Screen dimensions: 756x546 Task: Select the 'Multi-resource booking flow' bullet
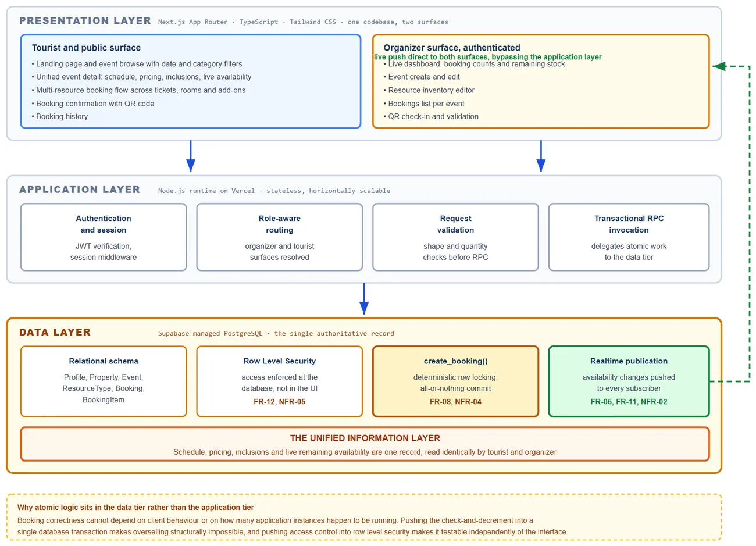click(x=138, y=90)
